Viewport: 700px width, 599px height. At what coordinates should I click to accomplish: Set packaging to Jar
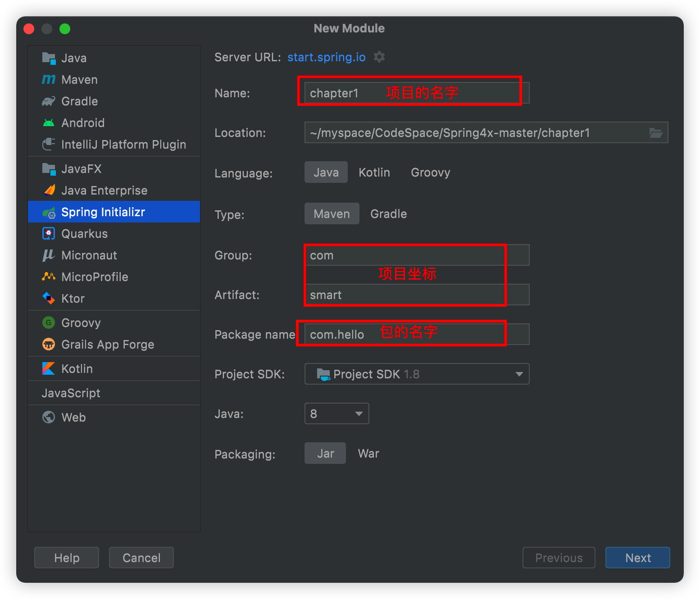pos(325,454)
